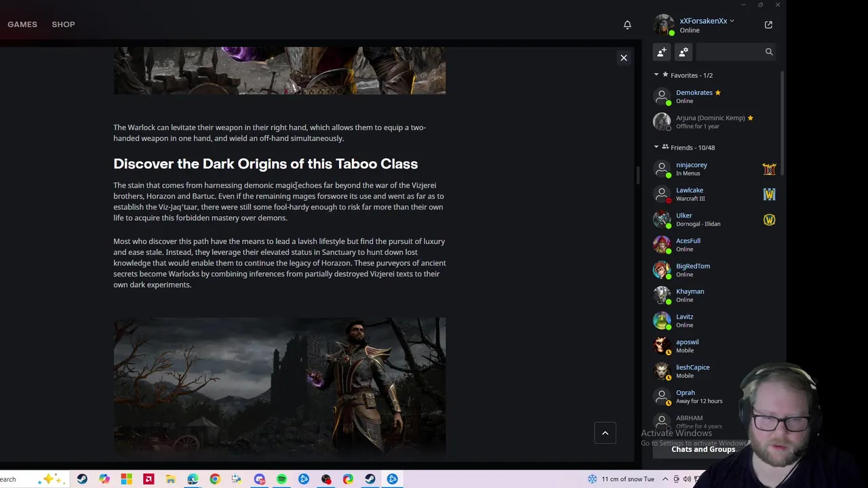
Task: Select friend Lawlcake
Action: (715, 195)
